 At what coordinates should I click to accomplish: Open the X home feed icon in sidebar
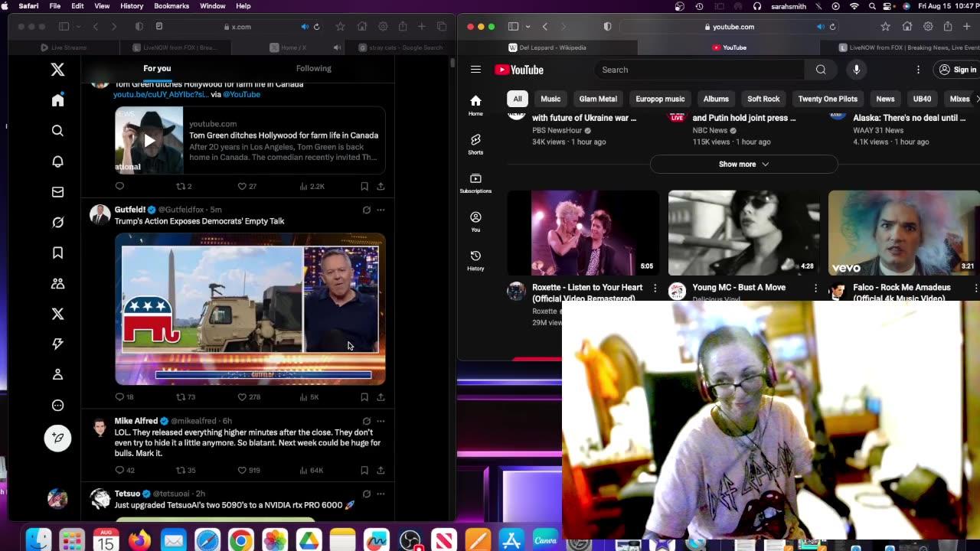[57, 100]
